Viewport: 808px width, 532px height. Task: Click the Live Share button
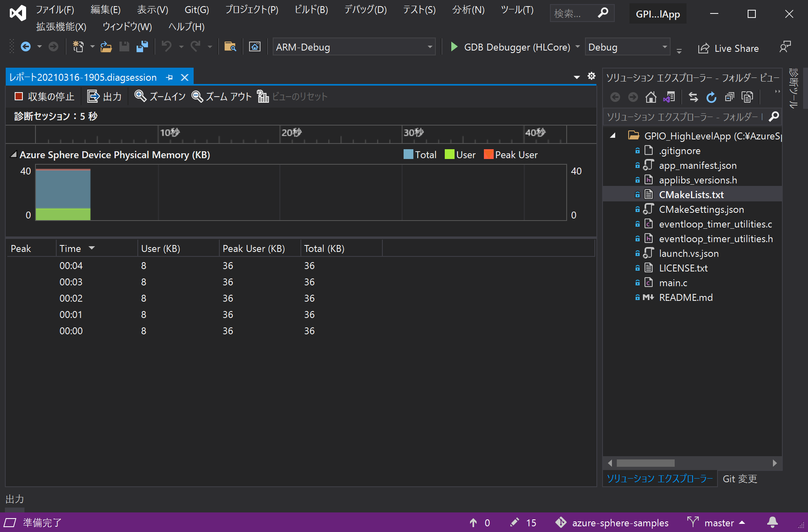point(728,49)
